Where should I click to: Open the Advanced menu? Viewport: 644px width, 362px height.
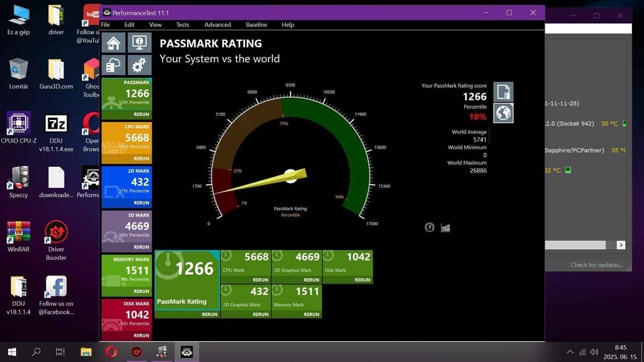(217, 25)
